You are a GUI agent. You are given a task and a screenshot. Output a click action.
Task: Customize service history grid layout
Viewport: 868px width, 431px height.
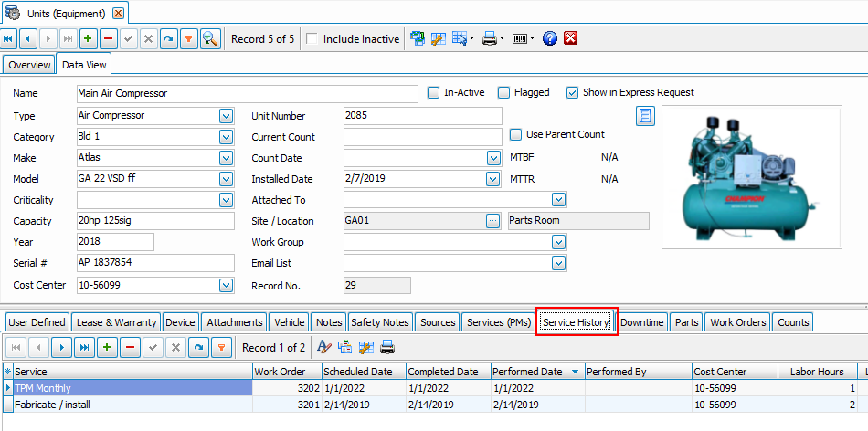(365, 348)
